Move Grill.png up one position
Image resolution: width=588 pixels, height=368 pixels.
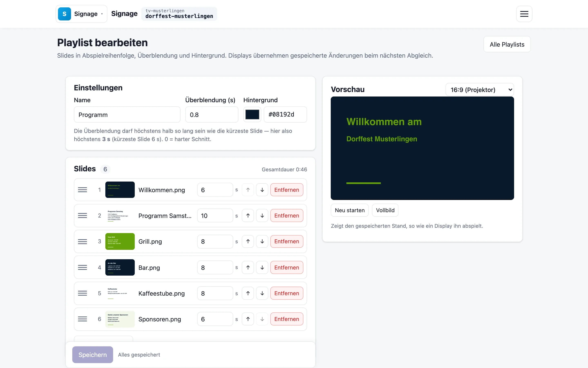(248, 241)
